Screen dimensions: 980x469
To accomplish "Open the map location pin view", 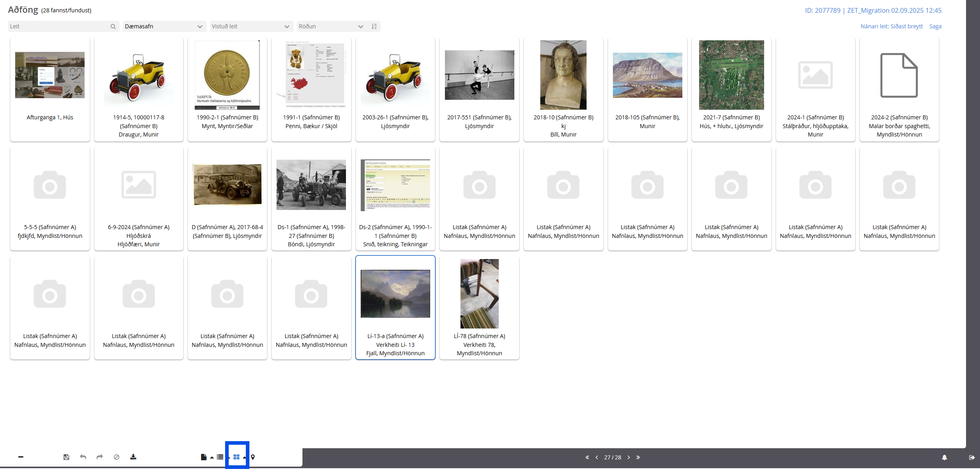I will (253, 457).
